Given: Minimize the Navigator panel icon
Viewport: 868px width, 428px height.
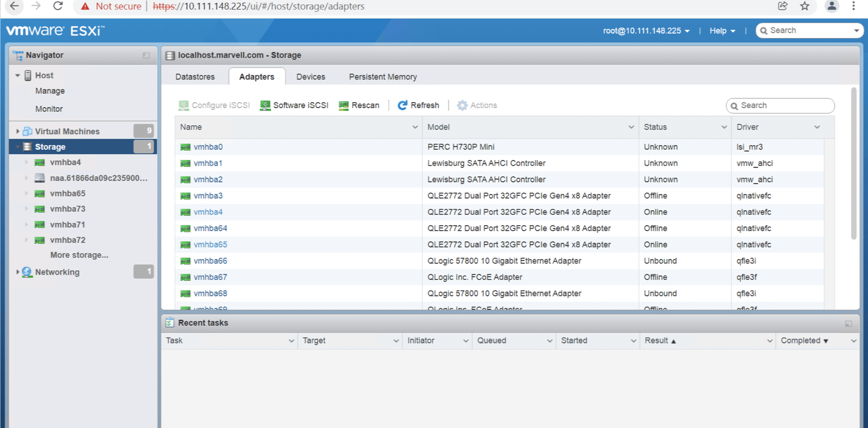Looking at the screenshot, I should coord(146,55).
